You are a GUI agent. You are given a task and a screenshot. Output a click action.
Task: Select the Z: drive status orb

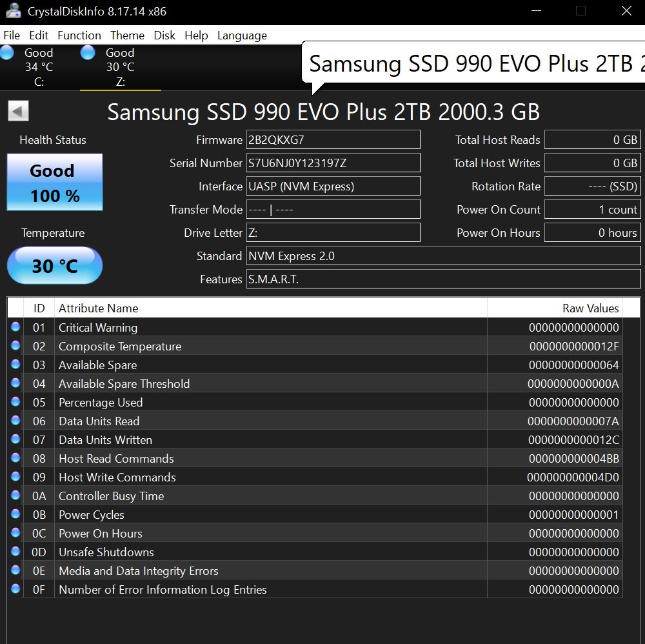click(88, 53)
